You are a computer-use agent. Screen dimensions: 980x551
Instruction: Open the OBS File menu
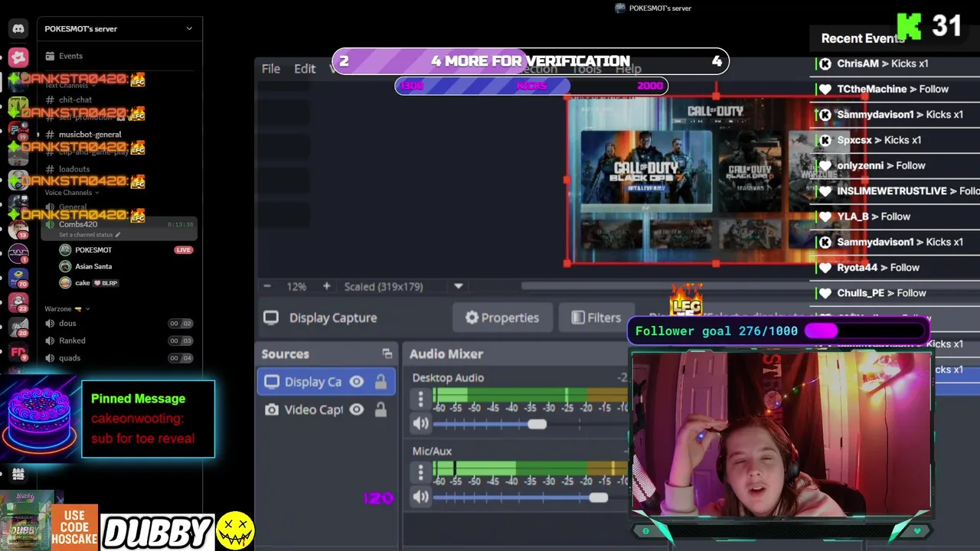(271, 69)
